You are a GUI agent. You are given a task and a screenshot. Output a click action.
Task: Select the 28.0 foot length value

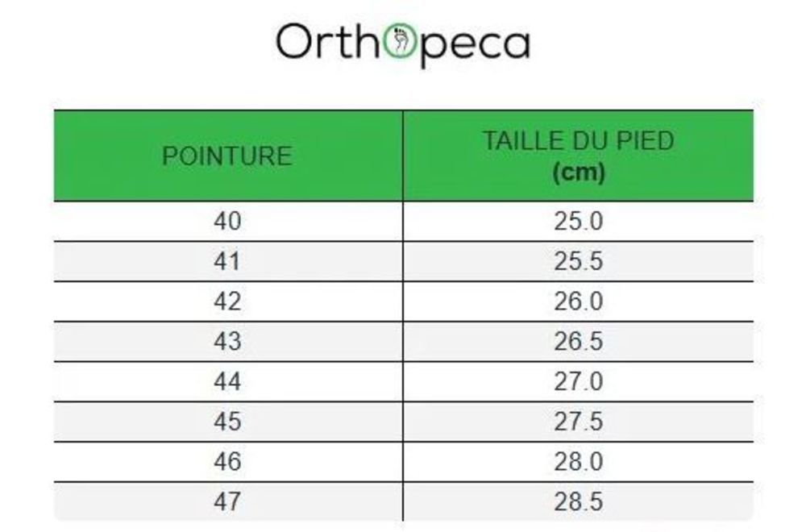[x=579, y=462]
